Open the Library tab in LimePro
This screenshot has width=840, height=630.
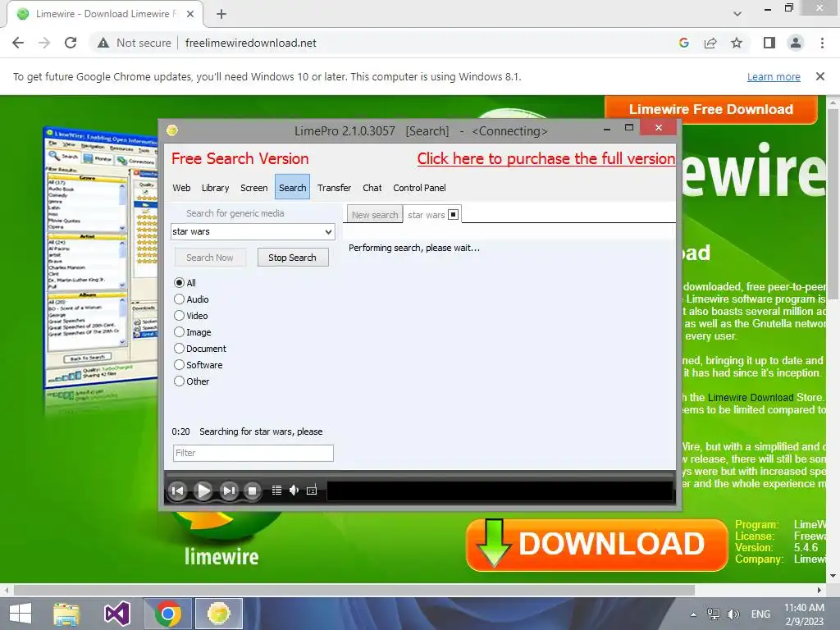tap(216, 188)
